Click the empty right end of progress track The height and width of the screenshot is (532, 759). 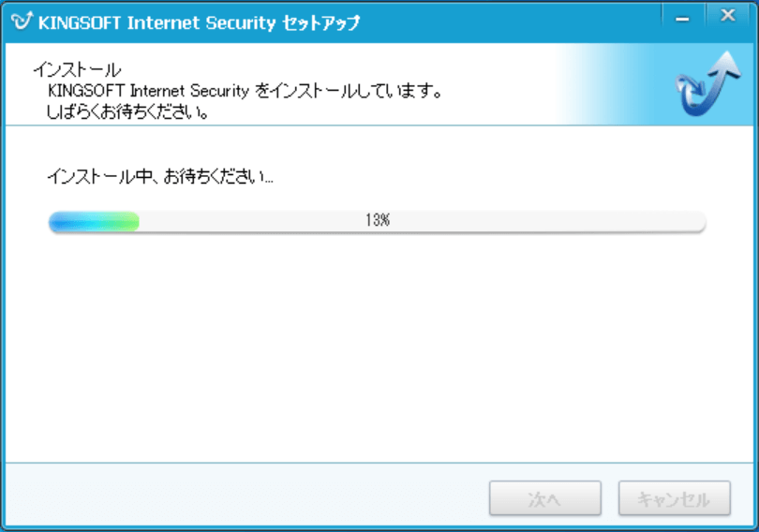(656, 222)
